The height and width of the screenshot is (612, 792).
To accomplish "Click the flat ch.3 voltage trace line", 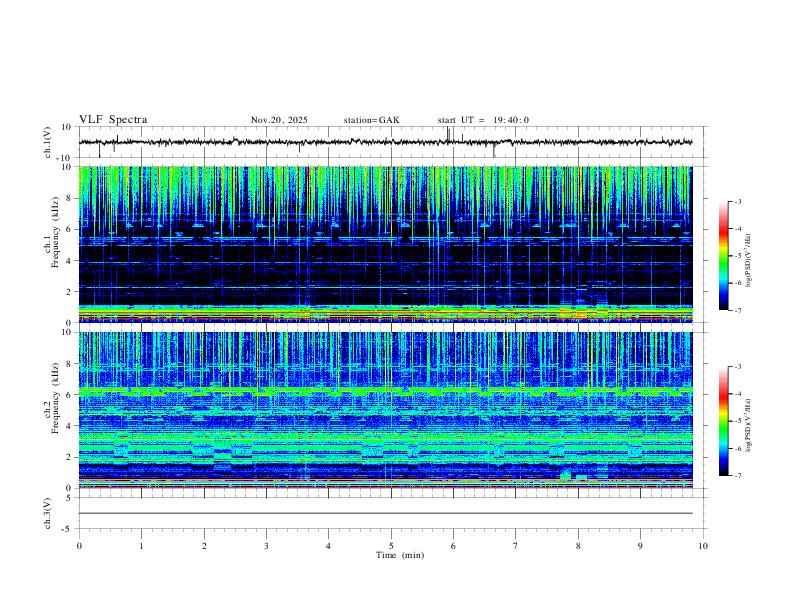I will tap(385, 513).
